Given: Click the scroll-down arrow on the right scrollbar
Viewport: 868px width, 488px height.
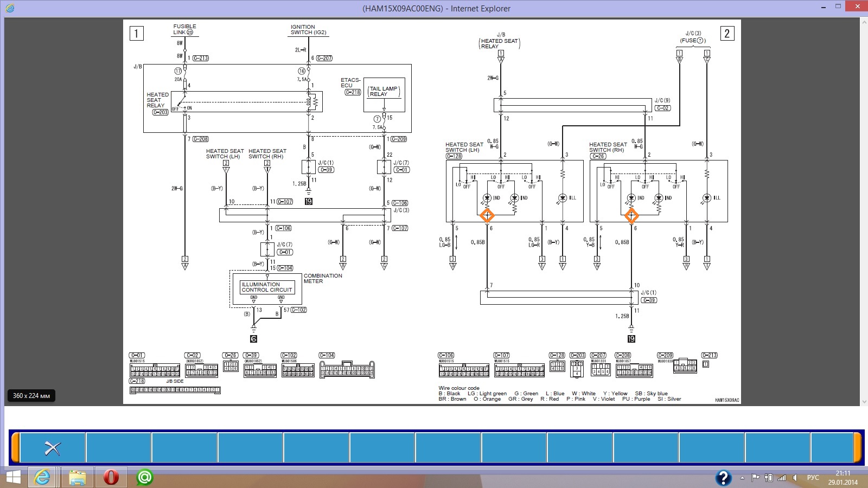Looking at the screenshot, I should pos(864,402).
